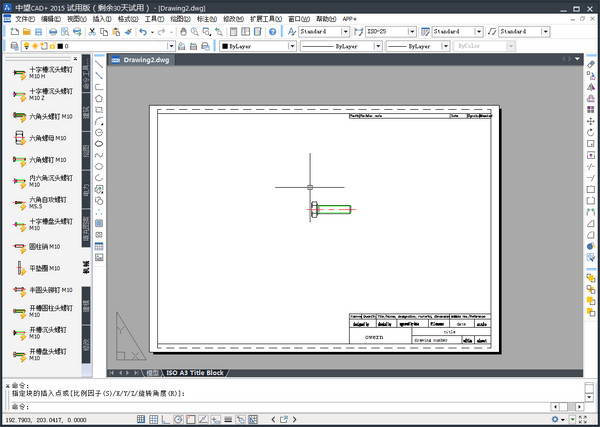
Task: Activate Zoom Realtime magnifier tool
Action: coord(195,32)
